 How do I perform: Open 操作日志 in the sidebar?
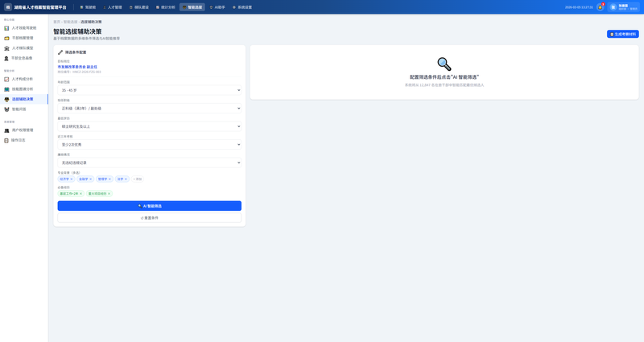(x=24, y=140)
